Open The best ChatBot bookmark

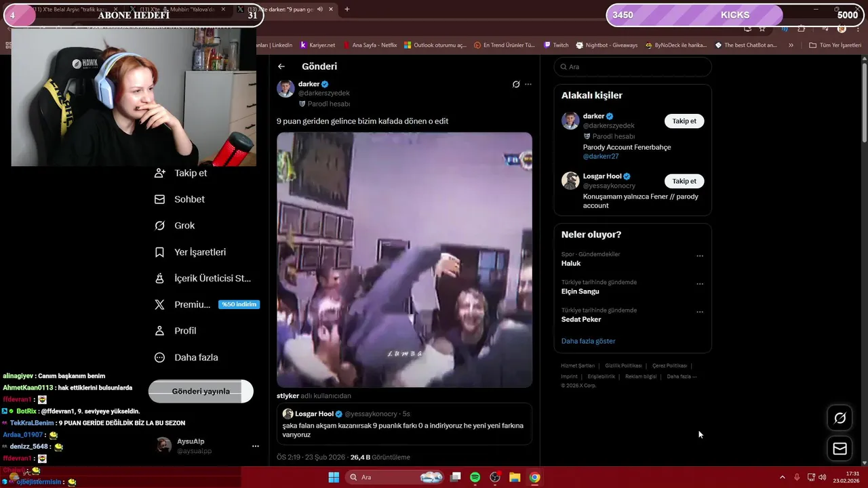(x=746, y=45)
